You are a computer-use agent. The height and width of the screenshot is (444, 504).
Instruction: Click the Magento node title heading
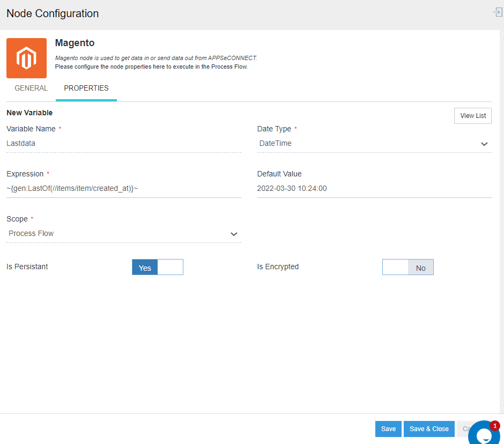75,43
